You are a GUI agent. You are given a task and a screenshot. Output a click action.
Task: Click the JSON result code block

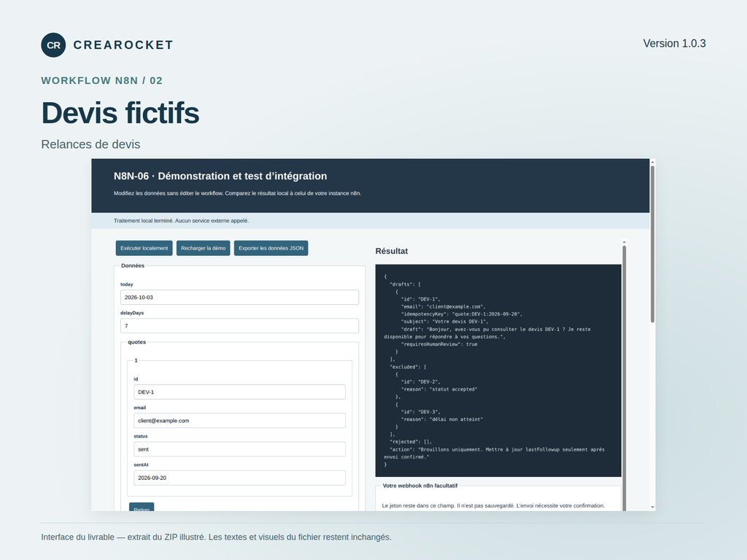point(498,370)
